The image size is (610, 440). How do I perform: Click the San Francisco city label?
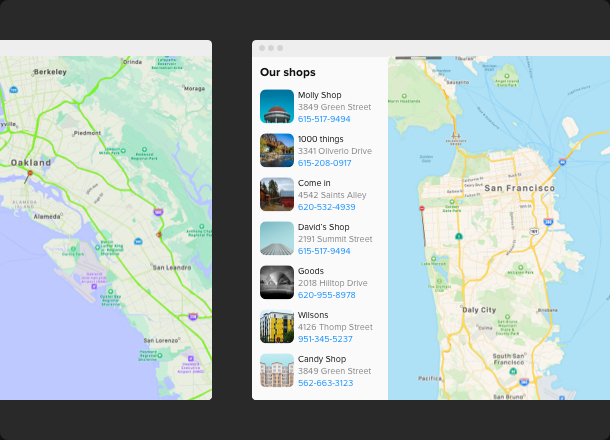[x=519, y=188]
